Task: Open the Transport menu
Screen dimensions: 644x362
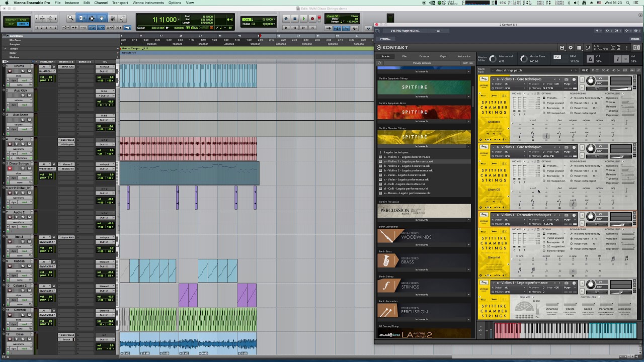Action: click(x=120, y=3)
